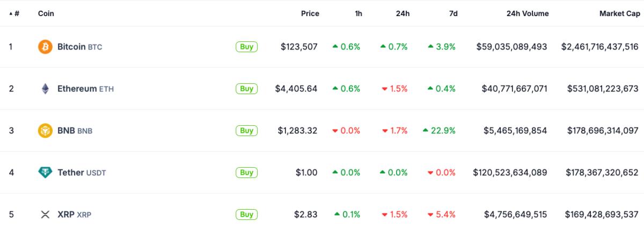644x235 pixels.
Task: Sort by 7d change column header
Action: tap(453, 13)
